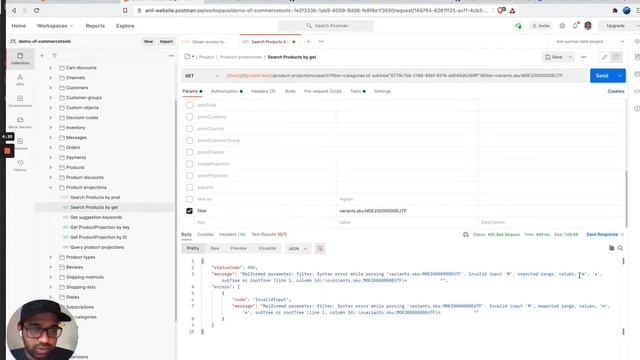Open the Cookies link

[x=616, y=91]
